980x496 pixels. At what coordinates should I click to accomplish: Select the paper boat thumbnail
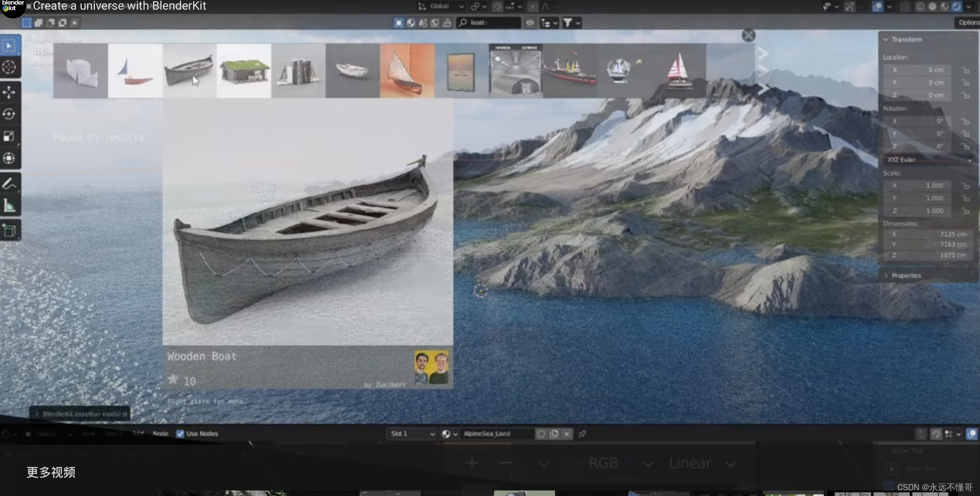click(81, 71)
